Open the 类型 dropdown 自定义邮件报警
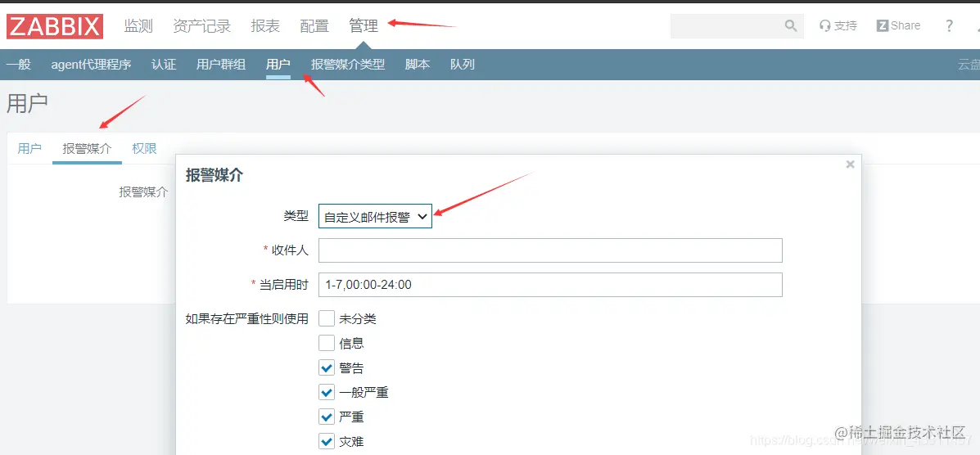The height and width of the screenshot is (455, 980). click(x=375, y=216)
